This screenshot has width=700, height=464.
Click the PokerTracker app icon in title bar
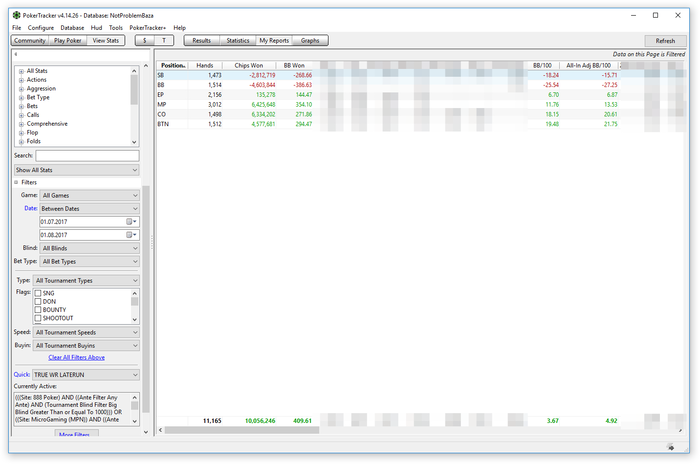click(x=17, y=15)
